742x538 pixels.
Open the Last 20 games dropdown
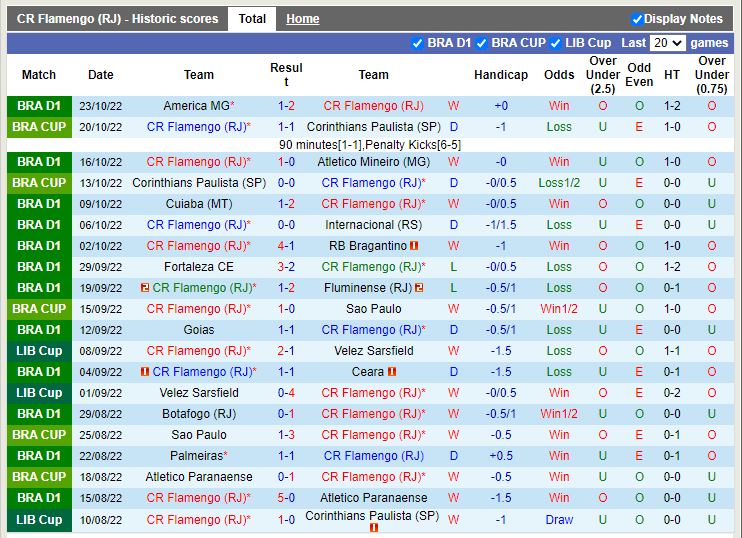667,43
